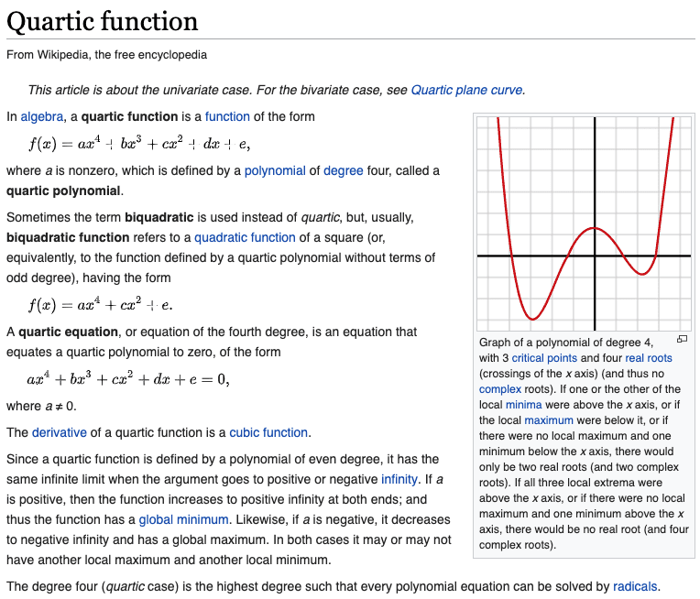Open the maximum link in caption
Image resolution: width=700 pixels, height=599 pixels.
pyautogui.click(x=549, y=420)
